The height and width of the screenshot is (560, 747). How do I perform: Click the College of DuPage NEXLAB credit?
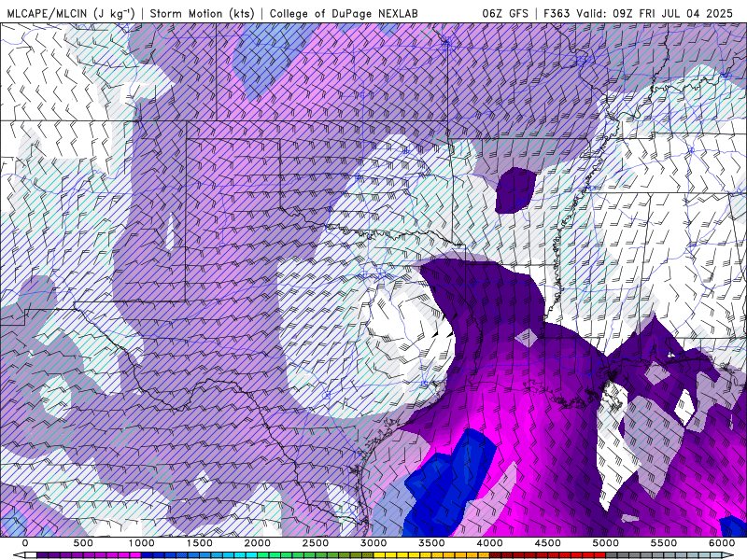tap(344, 13)
